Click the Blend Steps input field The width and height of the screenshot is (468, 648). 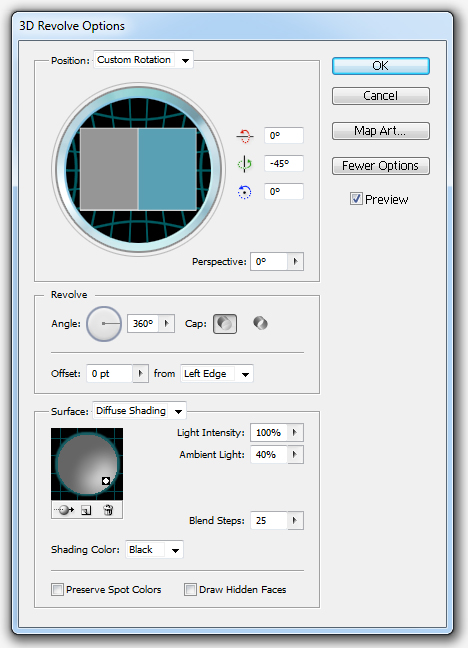tap(269, 521)
